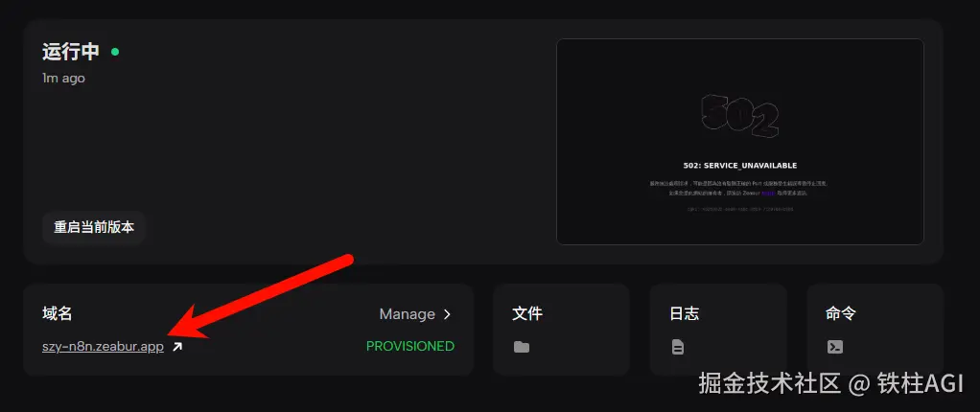
Task: Expand the chevron next to Manage
Action: (447, 314)
